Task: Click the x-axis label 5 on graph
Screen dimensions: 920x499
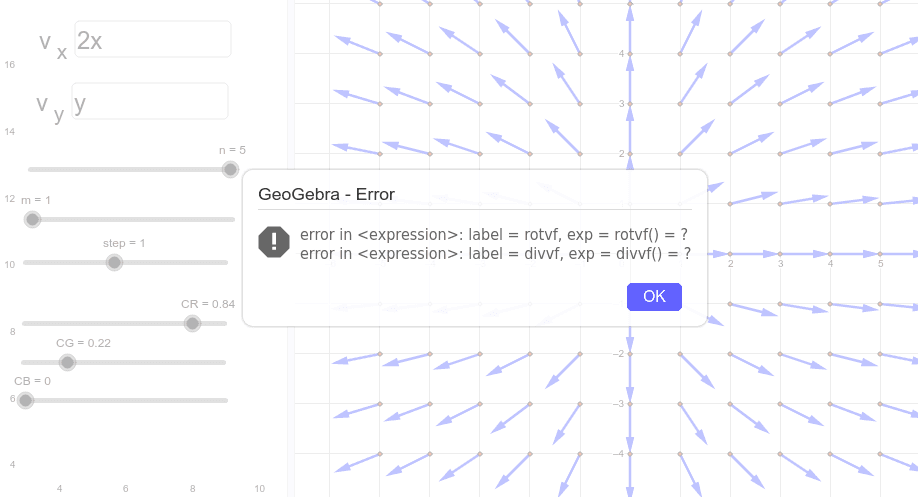Action: tap(881, 264)
